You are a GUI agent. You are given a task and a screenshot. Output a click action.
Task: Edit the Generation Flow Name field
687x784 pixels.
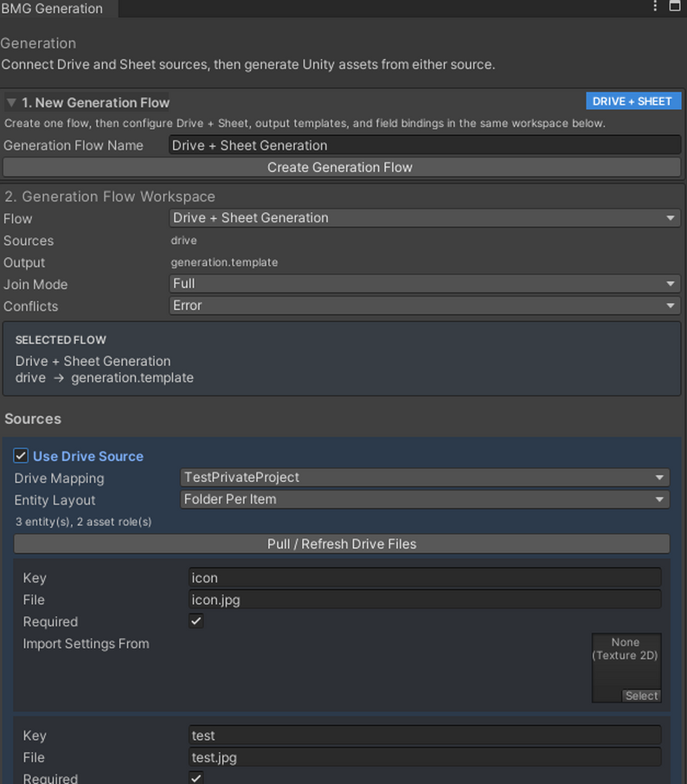point(425,145)
